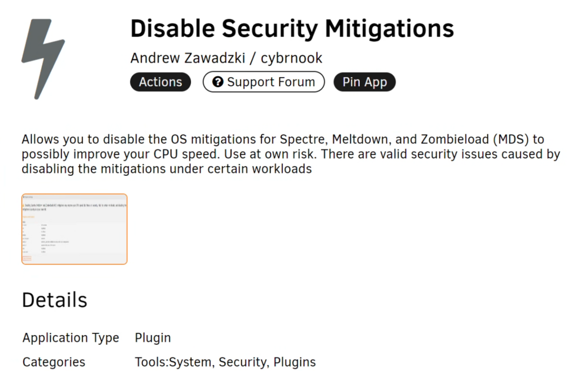Image resolution: width=588 pixels, height=371 pixels.
Task: Click the lightning bolt app icon
Action: 43,59
